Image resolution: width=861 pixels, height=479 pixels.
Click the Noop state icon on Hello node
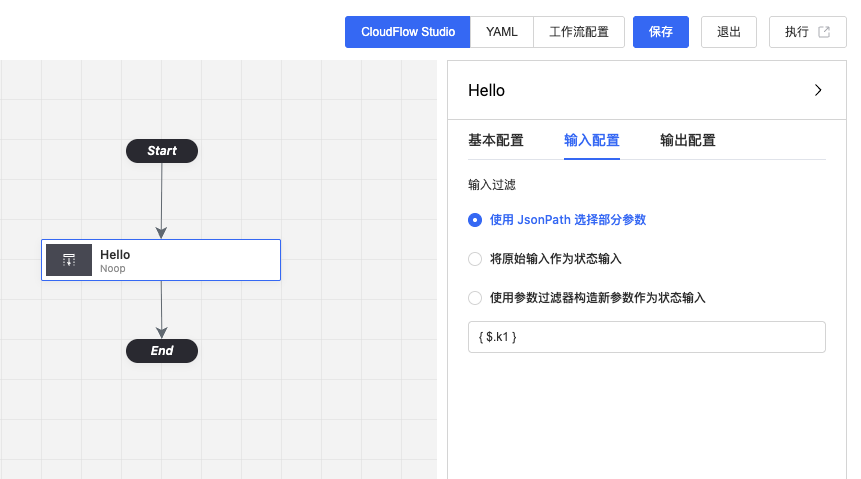pyautogui.click(x=69, y=260)
